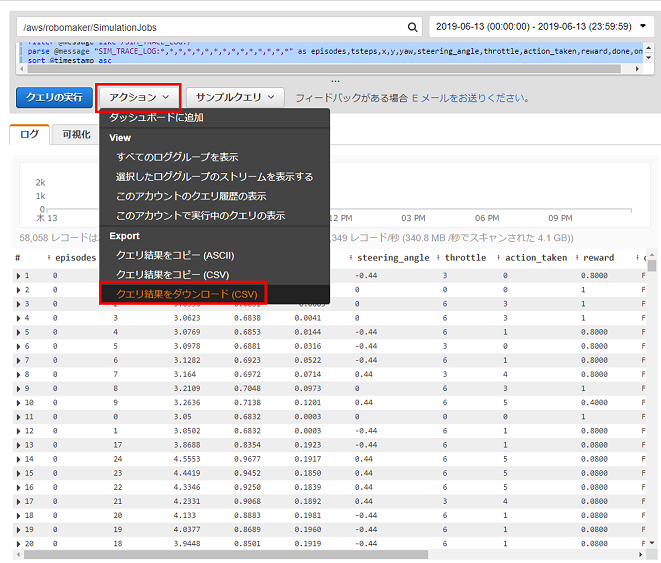This screenshot has height=563, width=661.
Task: Click クエリ結果をダウンロード (CSV)
Action: [186, 294]
